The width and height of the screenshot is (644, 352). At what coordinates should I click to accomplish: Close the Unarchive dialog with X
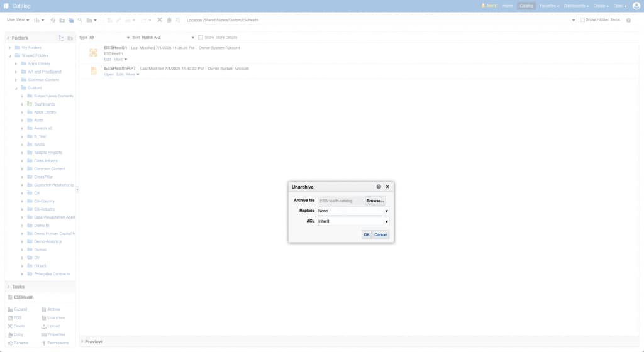(387, 187)
